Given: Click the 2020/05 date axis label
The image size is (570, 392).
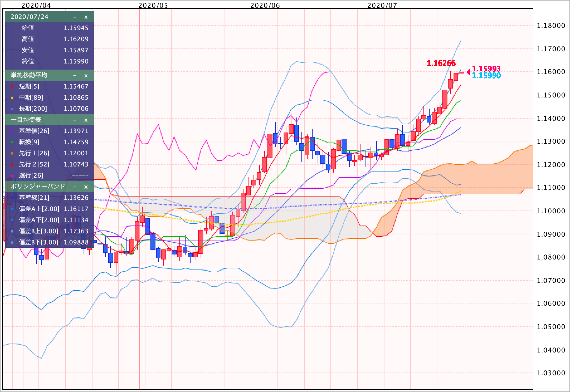Looking at the screenshot, I should tap(153, 5).
